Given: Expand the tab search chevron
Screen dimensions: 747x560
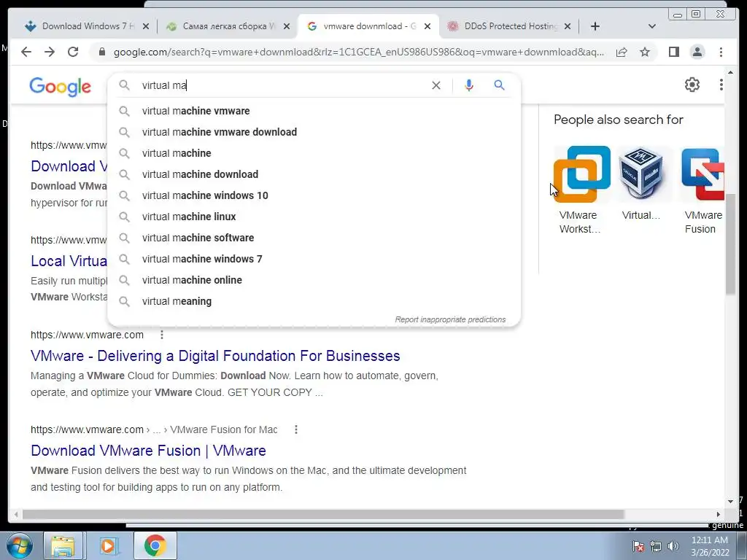Looking at the screenshot, I should (651, 26).
